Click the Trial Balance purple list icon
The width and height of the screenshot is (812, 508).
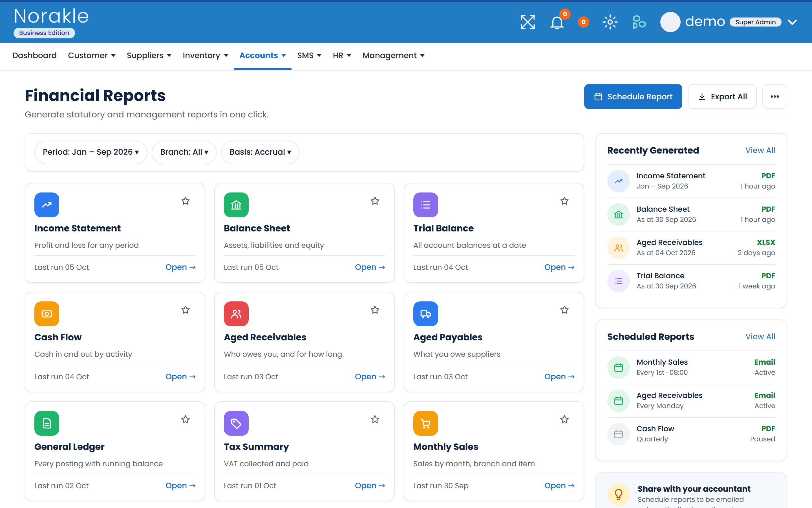pyautogui.click(x=425, y=205)
